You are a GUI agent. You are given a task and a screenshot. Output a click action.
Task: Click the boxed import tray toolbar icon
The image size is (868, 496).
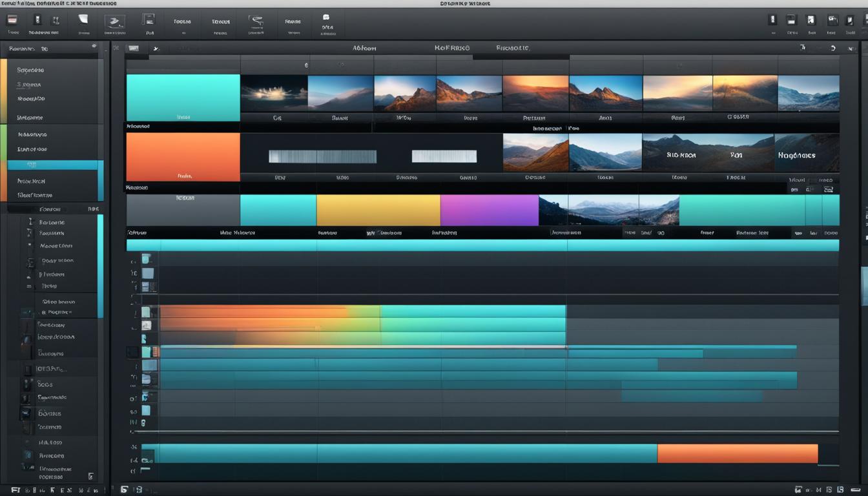point(114,23)
